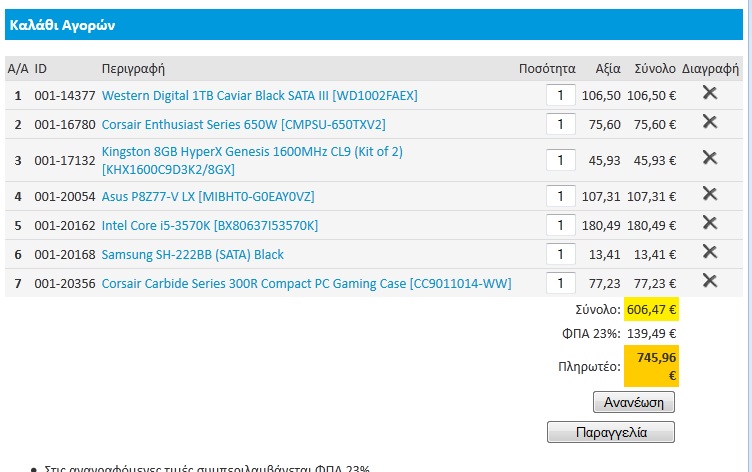The image size is (752, 472).
Task: Delete the Western Digital 1TB row
Action: [x=710, y=93]
